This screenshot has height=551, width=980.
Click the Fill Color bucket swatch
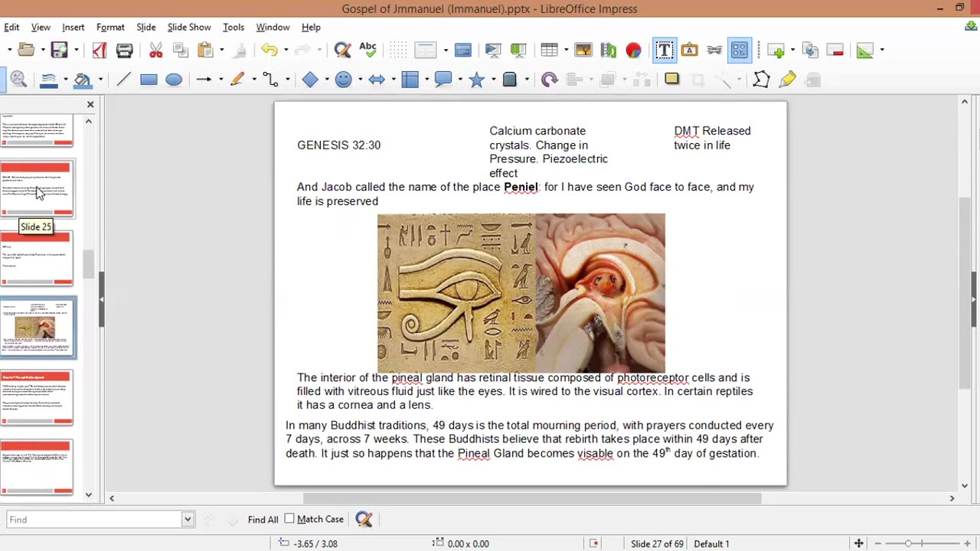point(83,80)
